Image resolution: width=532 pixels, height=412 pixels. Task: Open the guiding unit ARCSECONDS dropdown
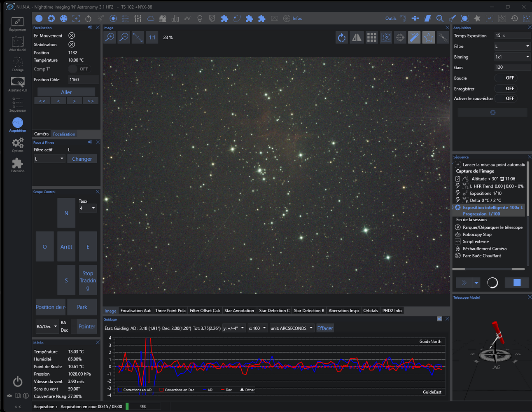coord(292,328)
